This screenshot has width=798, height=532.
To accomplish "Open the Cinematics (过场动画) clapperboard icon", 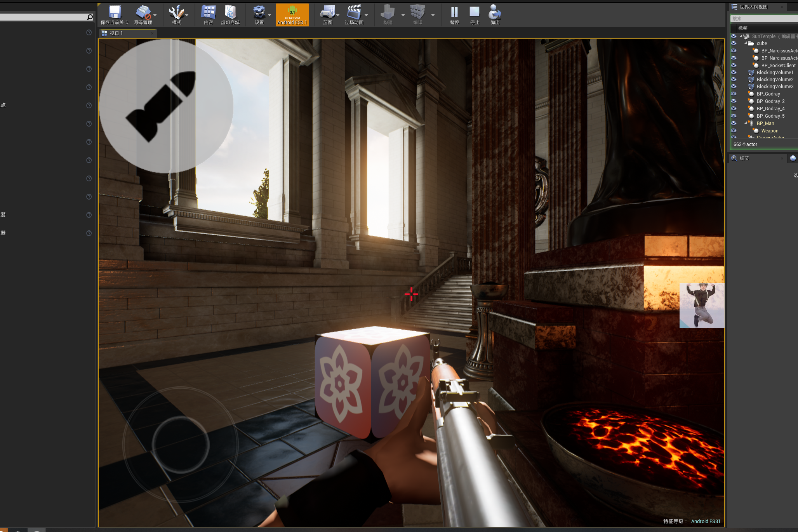I will (354, 12).
